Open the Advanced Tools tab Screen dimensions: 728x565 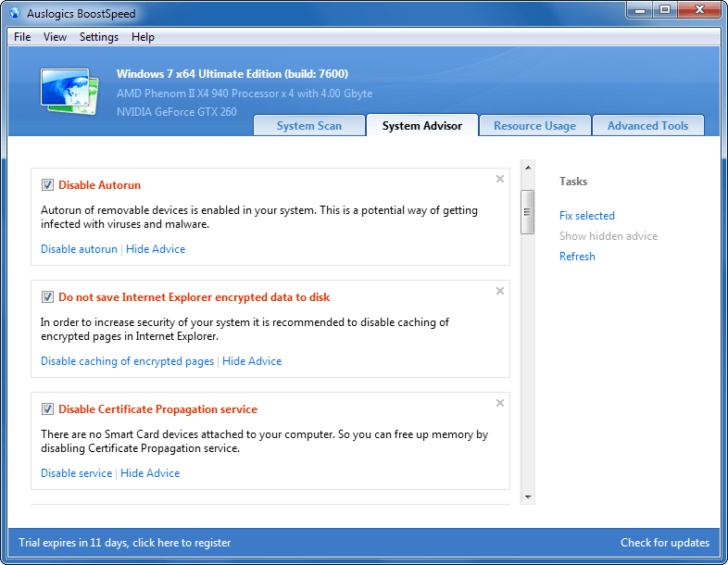648,126
